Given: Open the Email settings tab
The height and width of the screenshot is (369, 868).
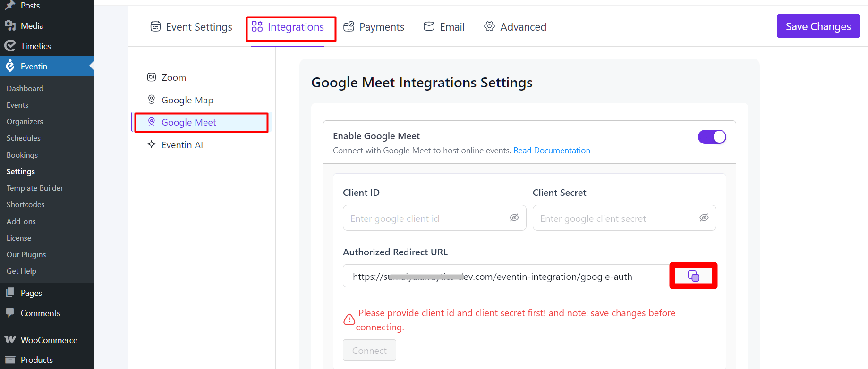Looking at the screenshot, I should (444, 27).
